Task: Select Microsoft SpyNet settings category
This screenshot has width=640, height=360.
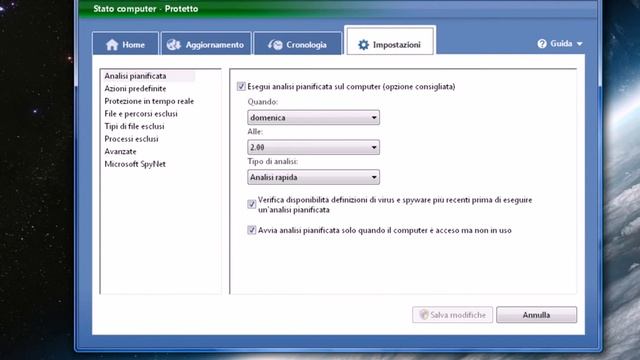Action: (135, 164)
